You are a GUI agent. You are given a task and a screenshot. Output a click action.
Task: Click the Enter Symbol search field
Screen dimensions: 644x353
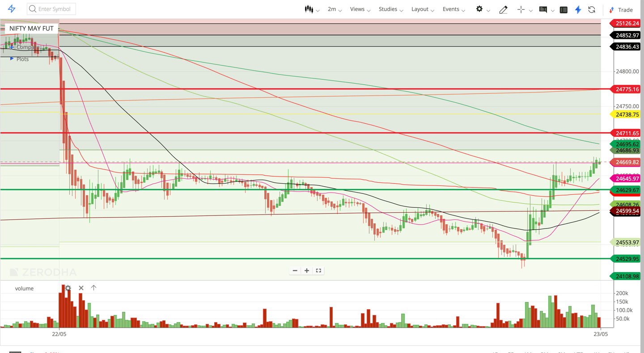[x=51, y=9]
